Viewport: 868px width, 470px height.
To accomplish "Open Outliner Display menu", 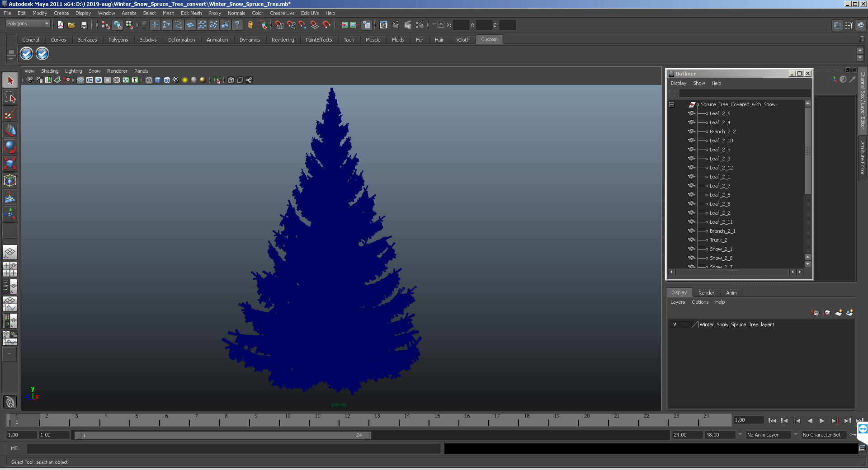I will pos(678,83).
